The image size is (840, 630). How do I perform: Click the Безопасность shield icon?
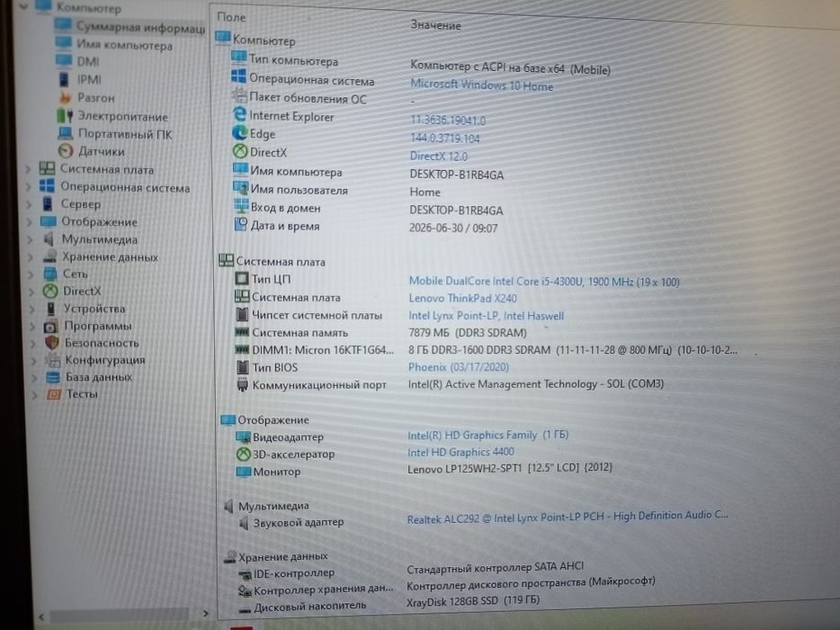(x=52, y=343)
